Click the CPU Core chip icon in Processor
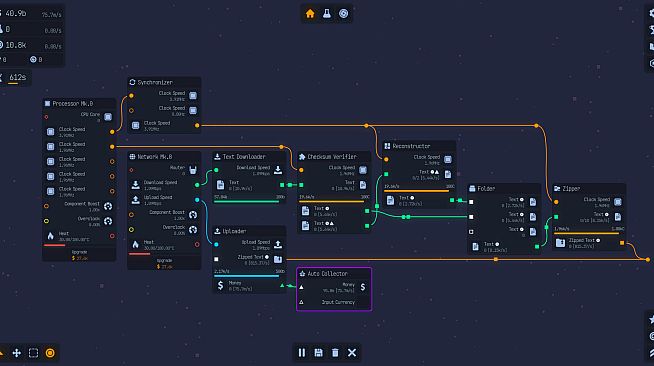 [108, 117]
